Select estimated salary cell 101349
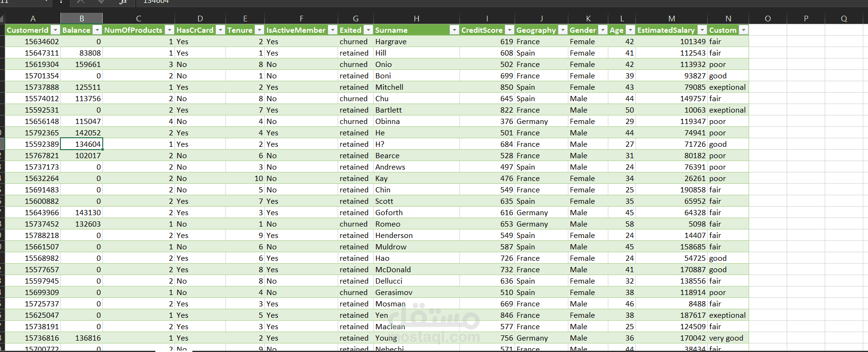This screenshot has height=352, width=868. 672,41
